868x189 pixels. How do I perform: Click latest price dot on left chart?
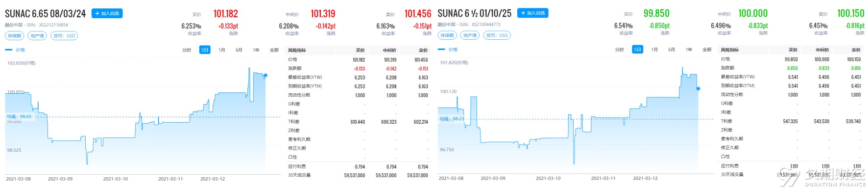265,76
